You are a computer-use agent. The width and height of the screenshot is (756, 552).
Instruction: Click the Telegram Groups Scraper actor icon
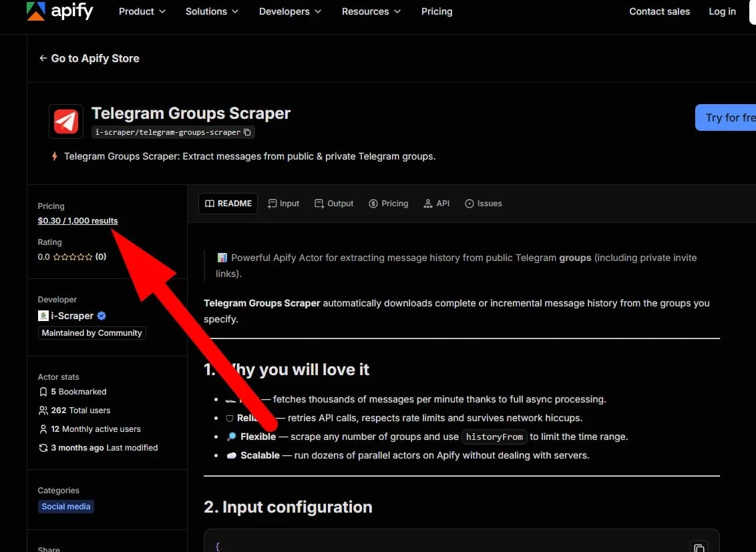point(66,121)
